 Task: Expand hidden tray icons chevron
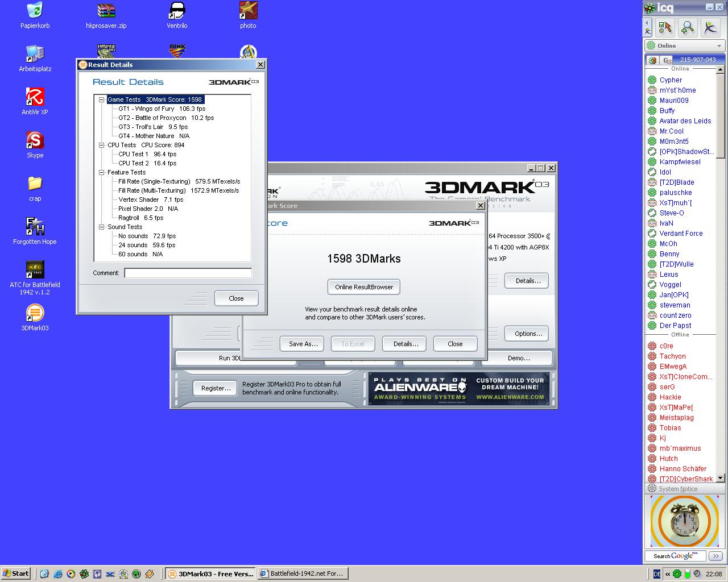668,574
